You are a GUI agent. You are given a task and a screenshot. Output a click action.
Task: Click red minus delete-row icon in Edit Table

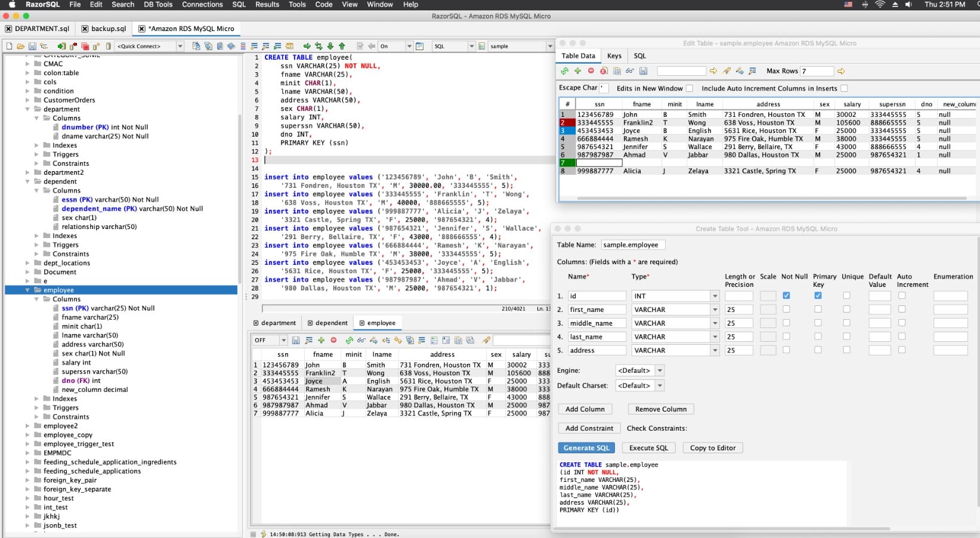click(x=591, y=71)
